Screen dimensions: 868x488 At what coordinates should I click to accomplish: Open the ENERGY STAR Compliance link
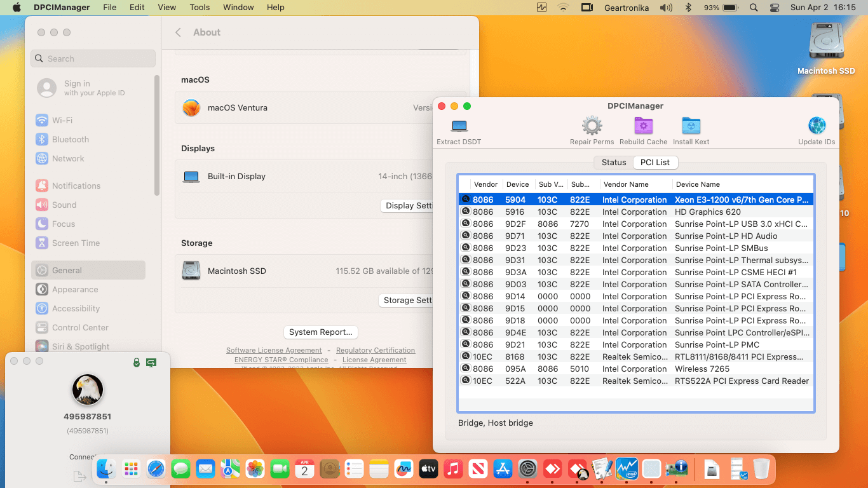point(281,360)
